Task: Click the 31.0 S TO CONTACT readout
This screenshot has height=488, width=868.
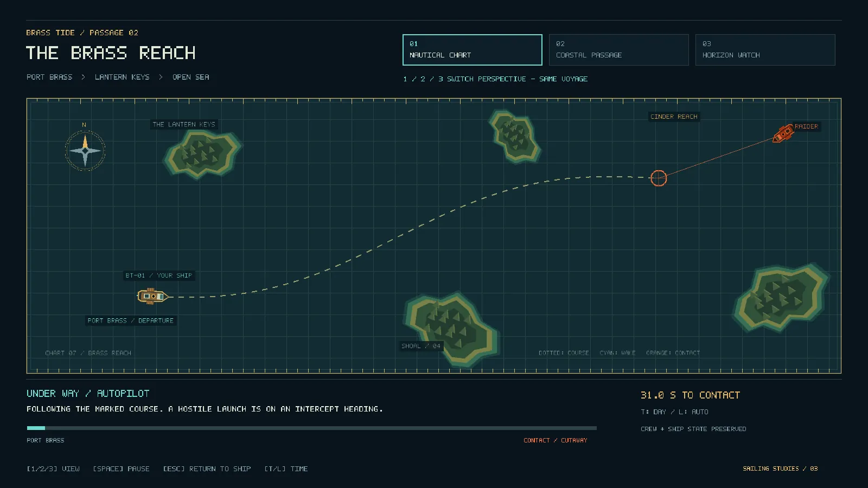Action: tap(690, 395)
